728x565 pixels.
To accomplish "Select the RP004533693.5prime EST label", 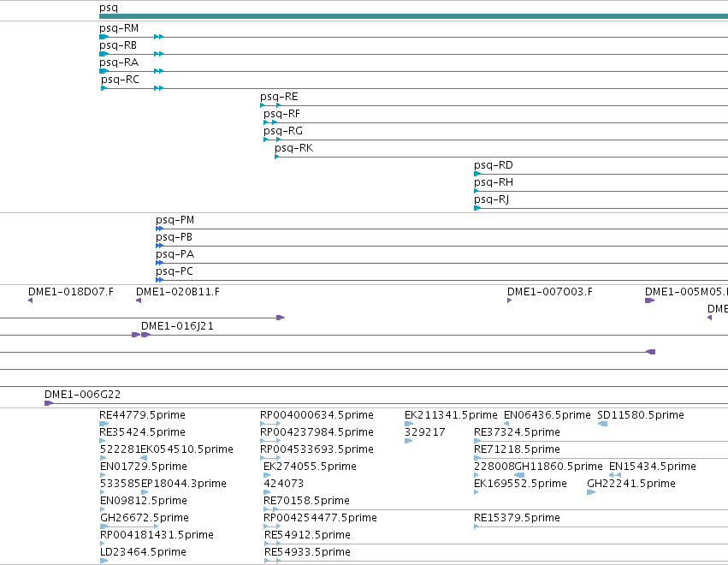I will [317, 449].
